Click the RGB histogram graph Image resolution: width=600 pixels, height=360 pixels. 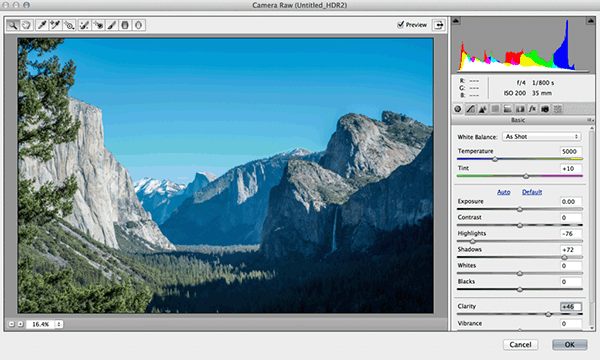523,44
